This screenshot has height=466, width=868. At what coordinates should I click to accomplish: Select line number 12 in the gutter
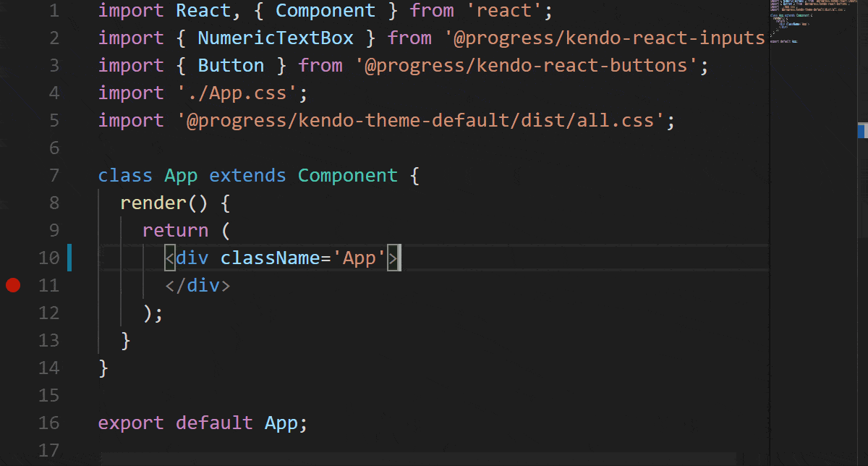pyautogui.click(x=49, y=313)
